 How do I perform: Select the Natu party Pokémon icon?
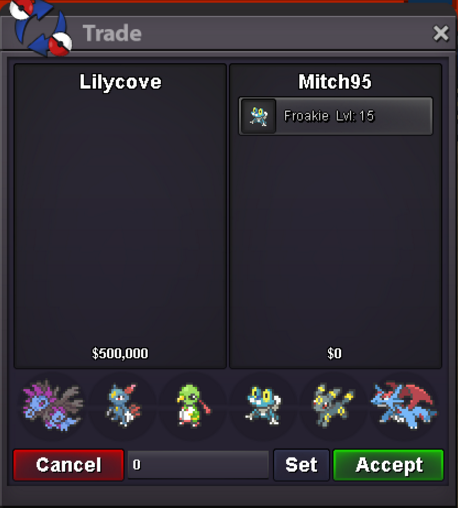(x=193, y=406)
